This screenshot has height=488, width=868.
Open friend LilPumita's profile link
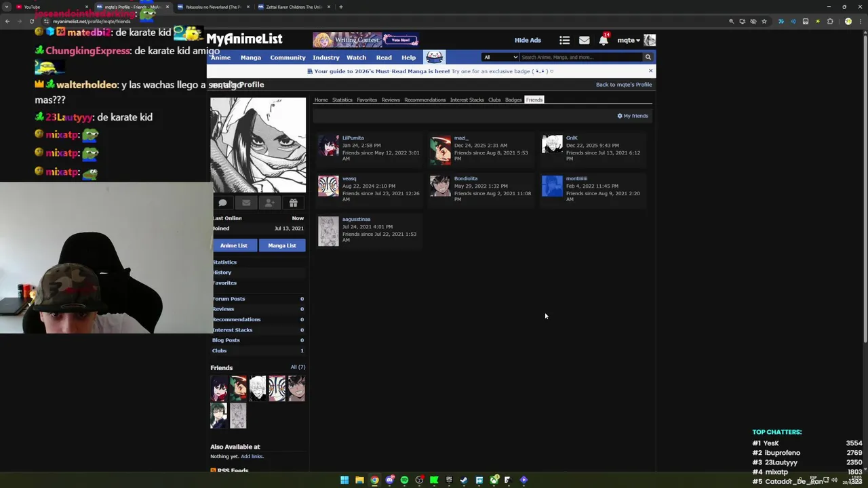[353, 138]
